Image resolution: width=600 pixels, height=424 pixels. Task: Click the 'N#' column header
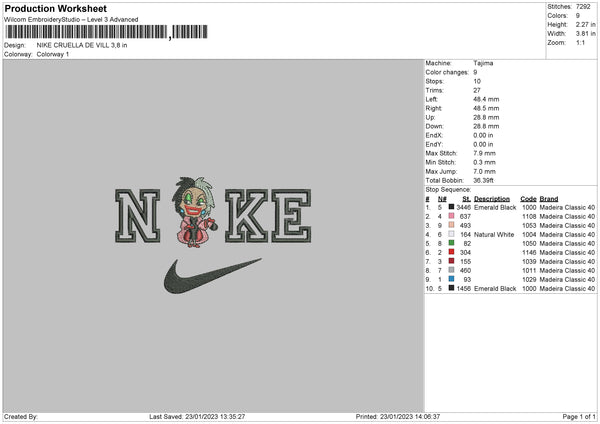442,199
